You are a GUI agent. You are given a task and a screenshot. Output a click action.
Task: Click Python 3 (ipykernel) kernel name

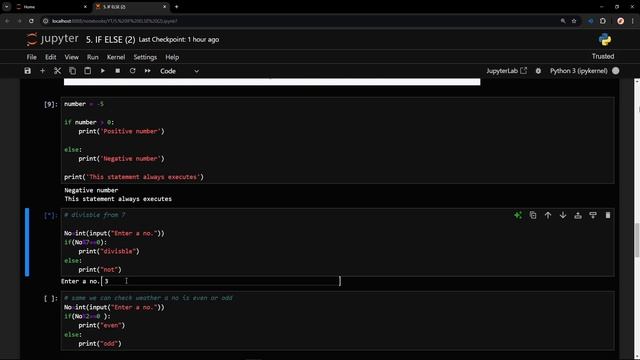pyautogui.click(x=578, y=71)
